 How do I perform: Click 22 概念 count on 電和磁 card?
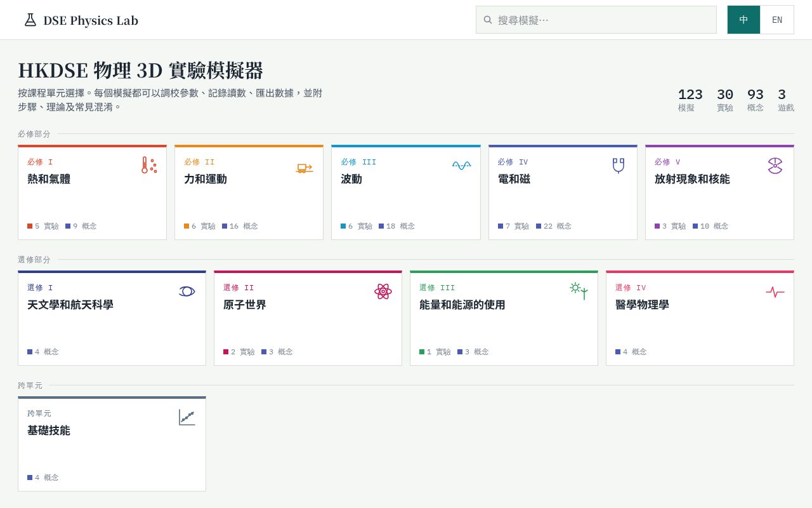coord(554,226)
